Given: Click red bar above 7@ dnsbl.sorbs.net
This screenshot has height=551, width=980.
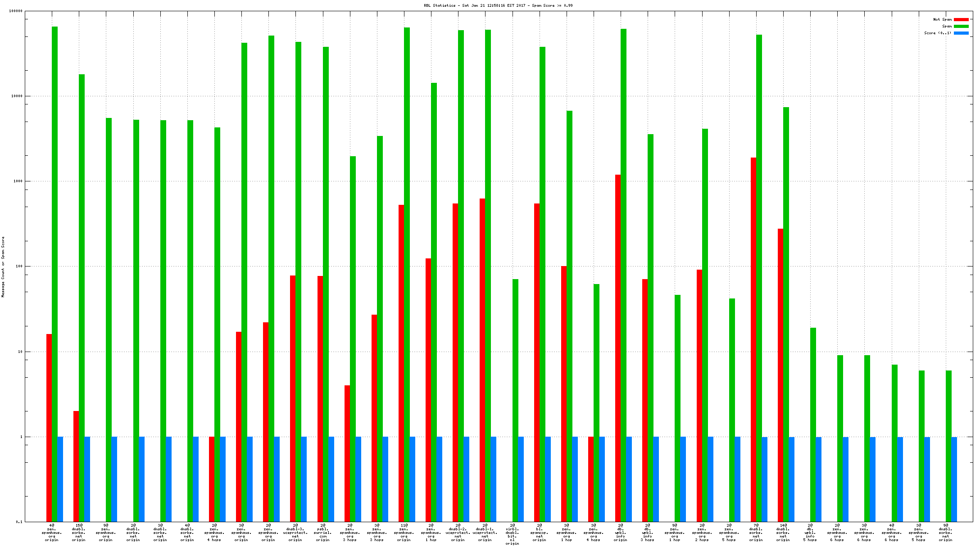Looking at the screenshot, I should click(x=753, y=338).
